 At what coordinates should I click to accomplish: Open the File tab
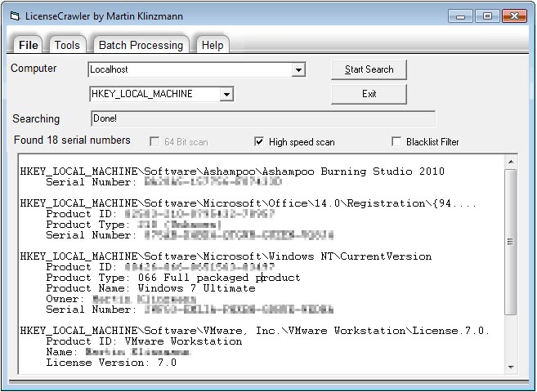28,45
